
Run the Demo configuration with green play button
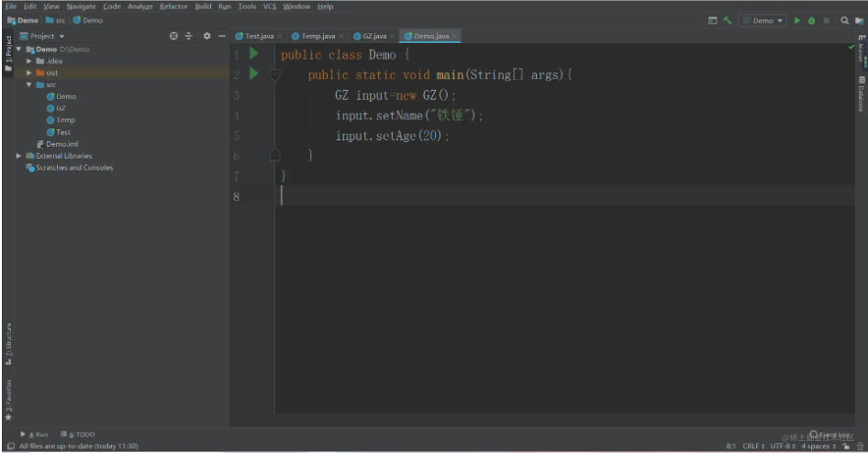797,20
